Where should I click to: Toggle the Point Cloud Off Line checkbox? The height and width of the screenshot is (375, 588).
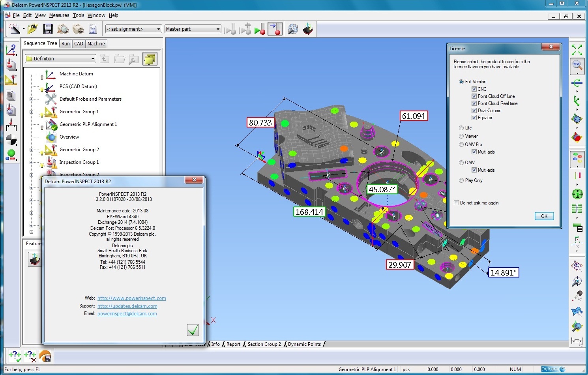[474, 96]
